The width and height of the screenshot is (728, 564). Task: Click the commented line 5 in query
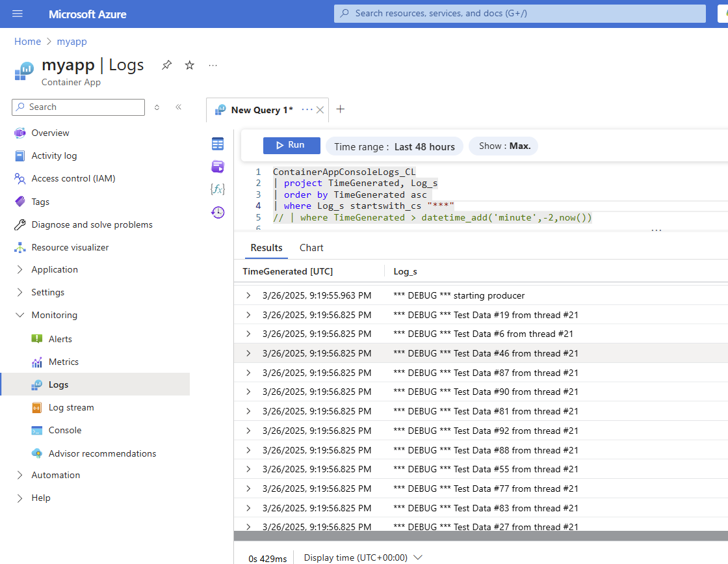(432, 217)
